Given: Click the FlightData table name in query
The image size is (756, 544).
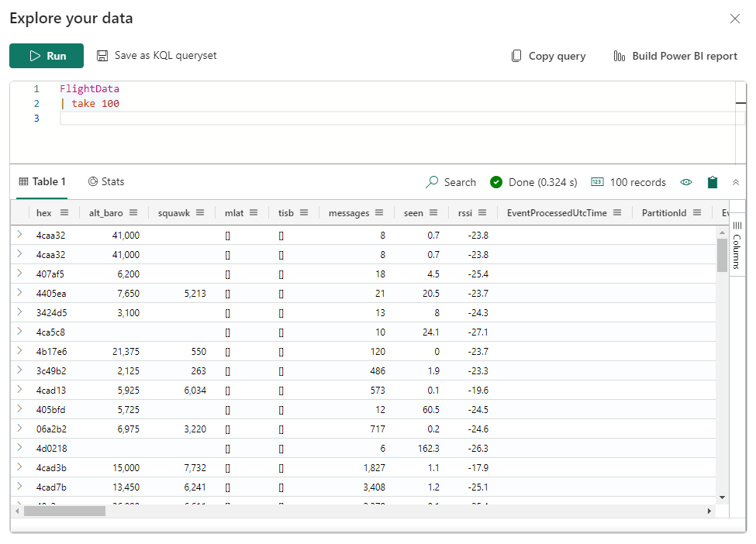Looking at the screenshot, I should (89, 88).
